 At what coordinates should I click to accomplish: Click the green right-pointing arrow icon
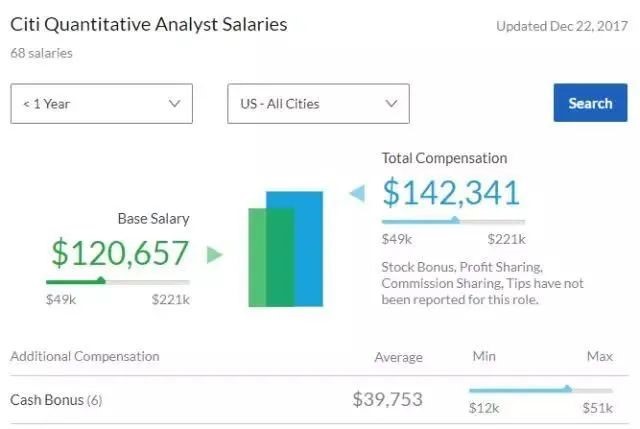(214, 255)
